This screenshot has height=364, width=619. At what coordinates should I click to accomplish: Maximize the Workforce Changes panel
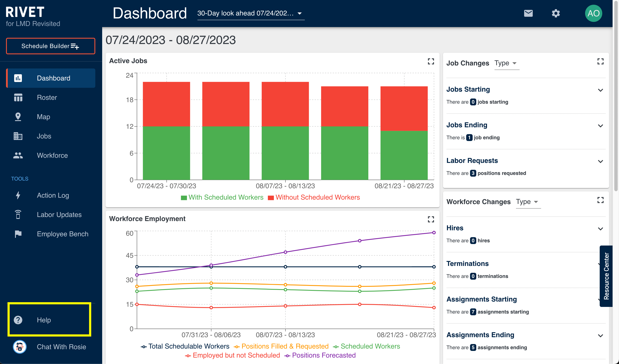click(600, 200)
